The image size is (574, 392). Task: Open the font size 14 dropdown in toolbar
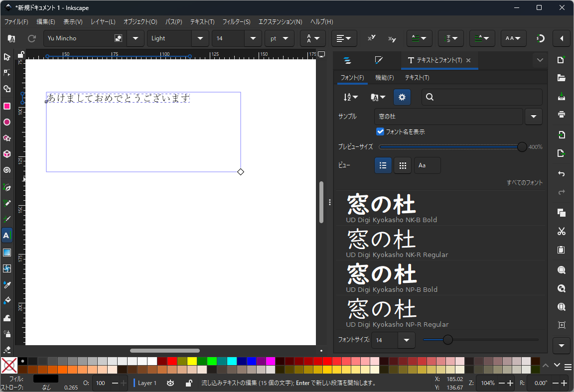click(x=253, y=38)
